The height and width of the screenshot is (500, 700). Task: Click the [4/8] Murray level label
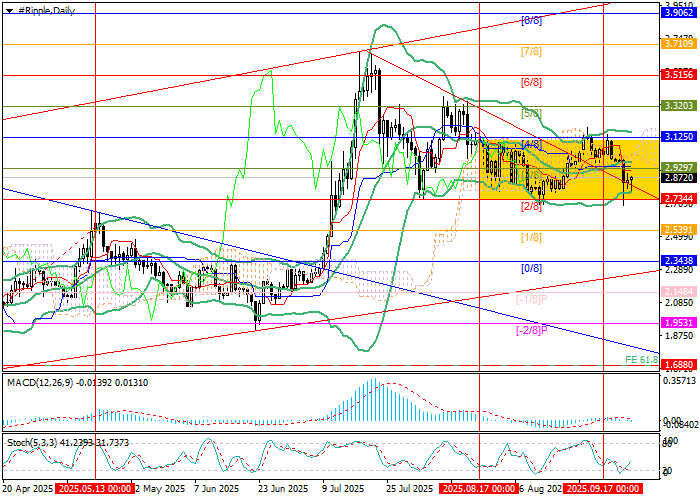pos(531,144)
